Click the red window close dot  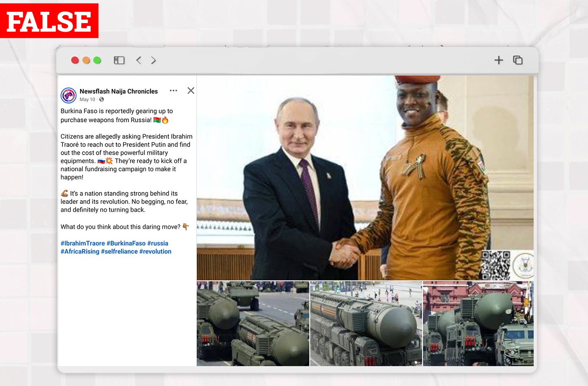pos(75,60)
